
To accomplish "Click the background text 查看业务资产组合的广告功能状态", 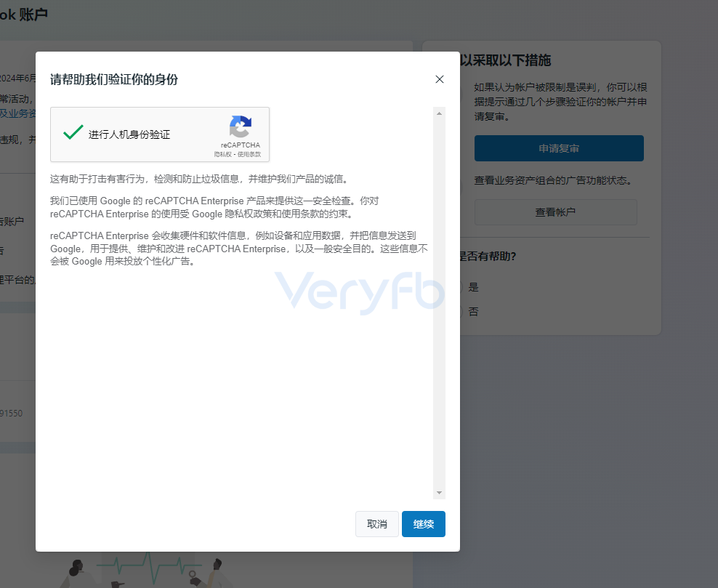I will [553, 180].
